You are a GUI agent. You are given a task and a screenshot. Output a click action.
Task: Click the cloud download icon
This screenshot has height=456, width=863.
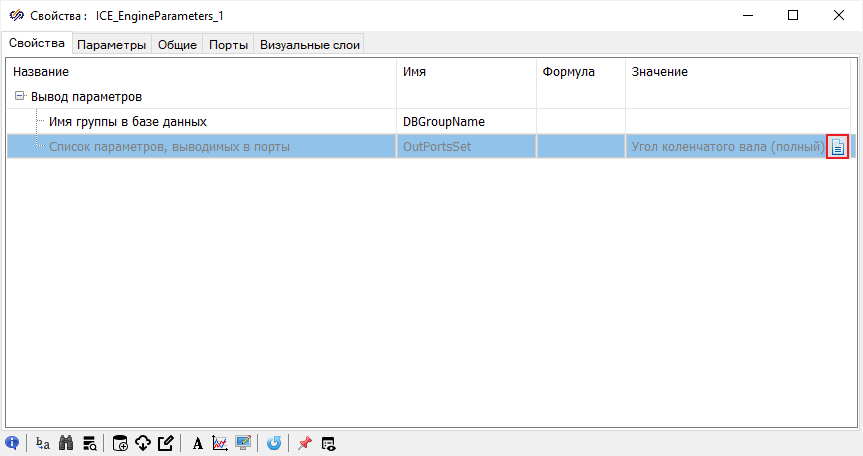coord(143,443)
